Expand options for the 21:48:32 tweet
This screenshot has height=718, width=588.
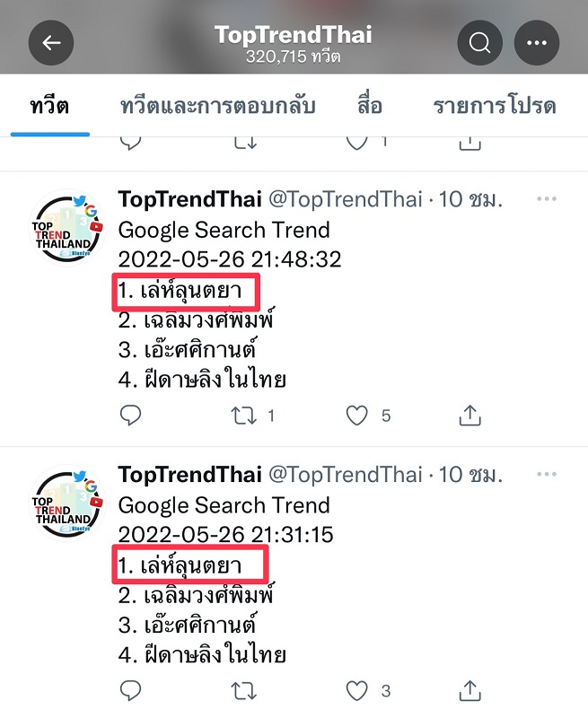tap(546, 198)
